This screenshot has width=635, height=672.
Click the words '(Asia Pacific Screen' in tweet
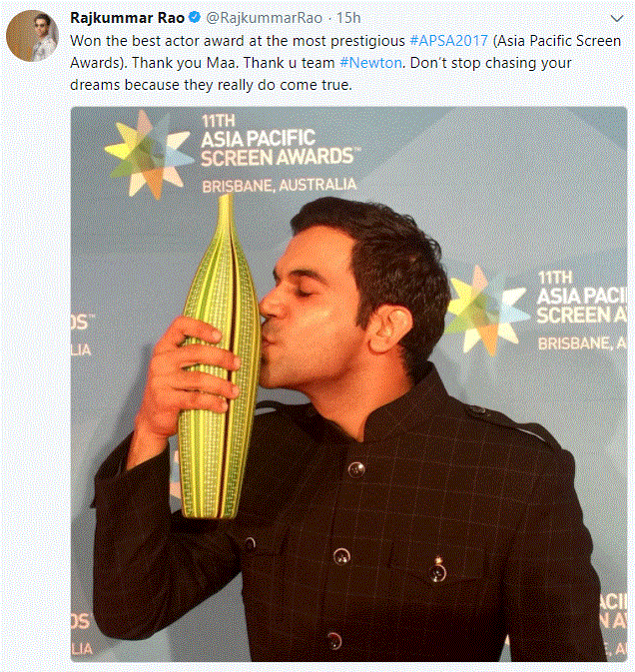pos(556,41)
